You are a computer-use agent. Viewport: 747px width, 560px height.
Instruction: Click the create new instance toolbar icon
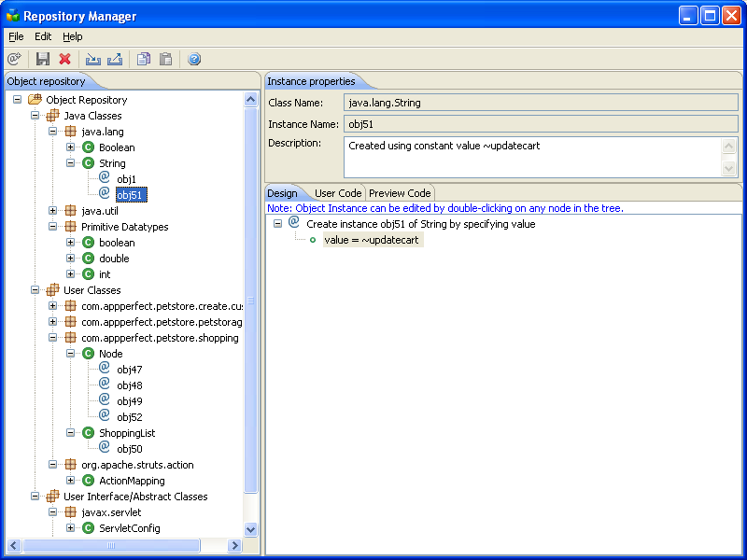click(14, 59)
